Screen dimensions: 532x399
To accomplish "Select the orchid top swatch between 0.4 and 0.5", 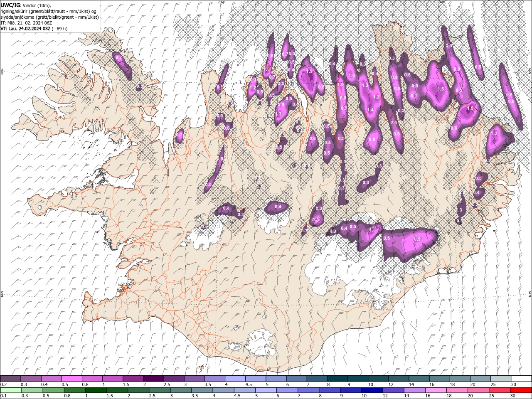I will [51, 379].
